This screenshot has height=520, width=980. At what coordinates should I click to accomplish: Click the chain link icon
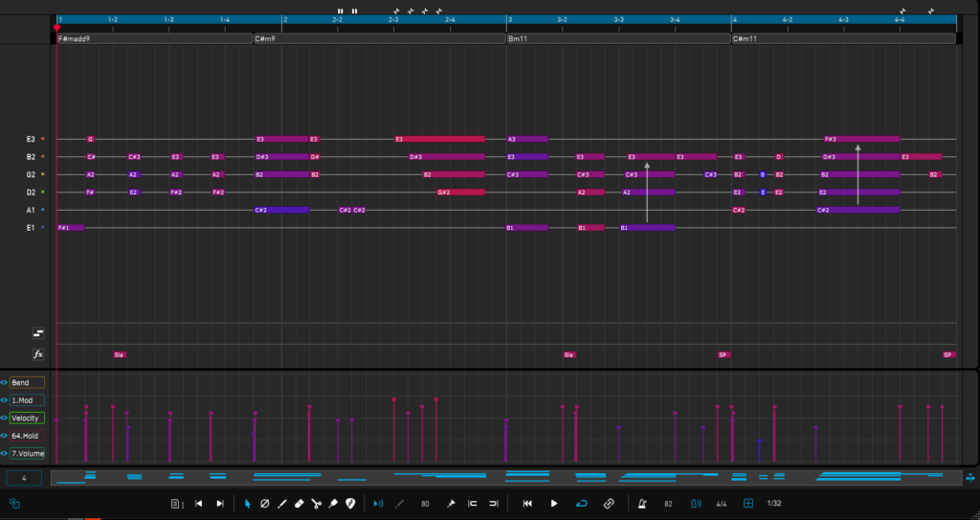click(x=609, y=504)
